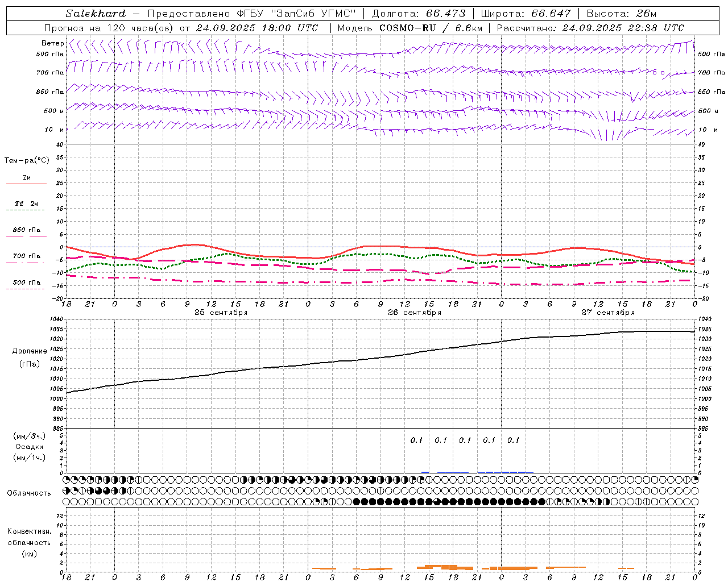Click the Salekhard station title

coord(96,14)
